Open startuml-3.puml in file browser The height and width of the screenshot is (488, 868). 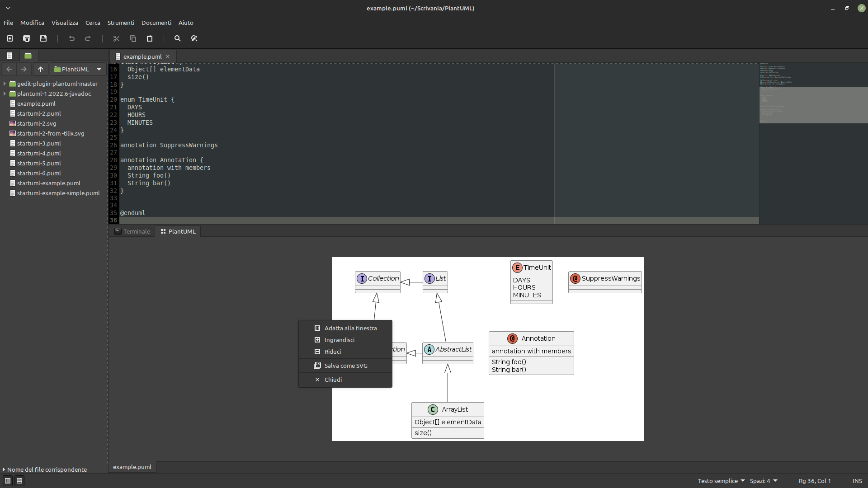39,143
